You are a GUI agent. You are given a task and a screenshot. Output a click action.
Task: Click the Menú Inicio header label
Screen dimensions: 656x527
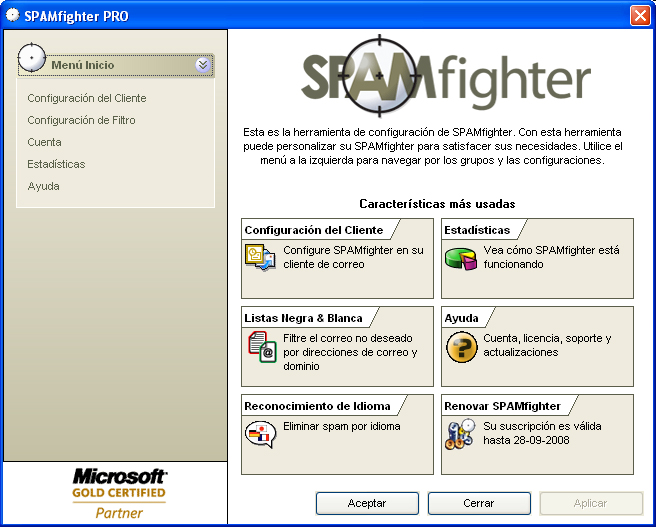click(x=82, y=65)
